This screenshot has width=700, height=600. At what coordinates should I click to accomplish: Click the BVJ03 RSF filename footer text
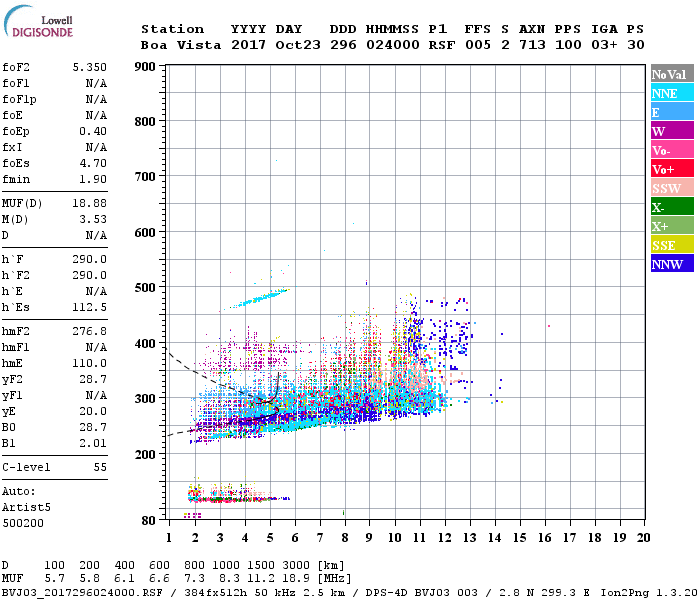click(x=82, y=593)
